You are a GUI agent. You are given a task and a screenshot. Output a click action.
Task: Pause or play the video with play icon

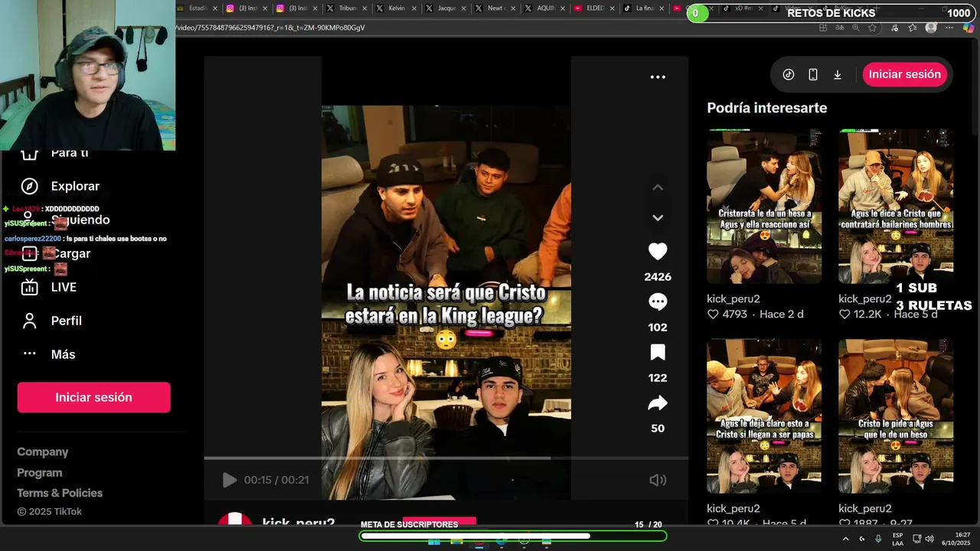[229, 480]
